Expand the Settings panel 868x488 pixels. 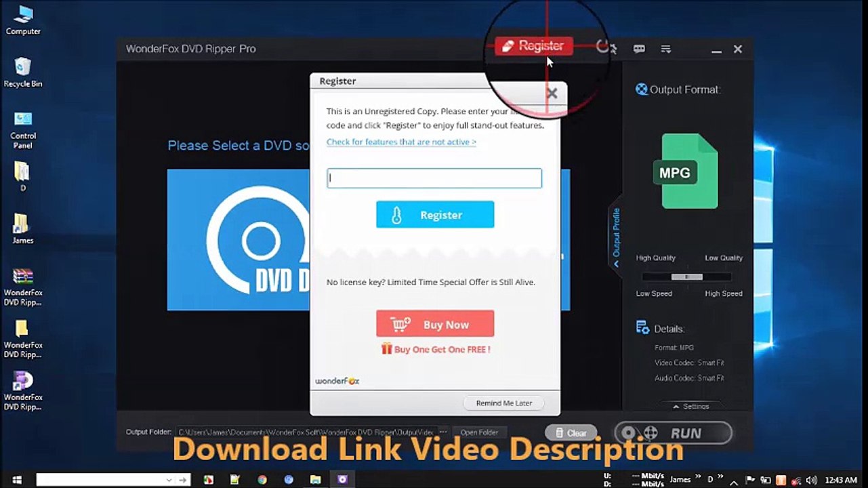click(691, 406)
